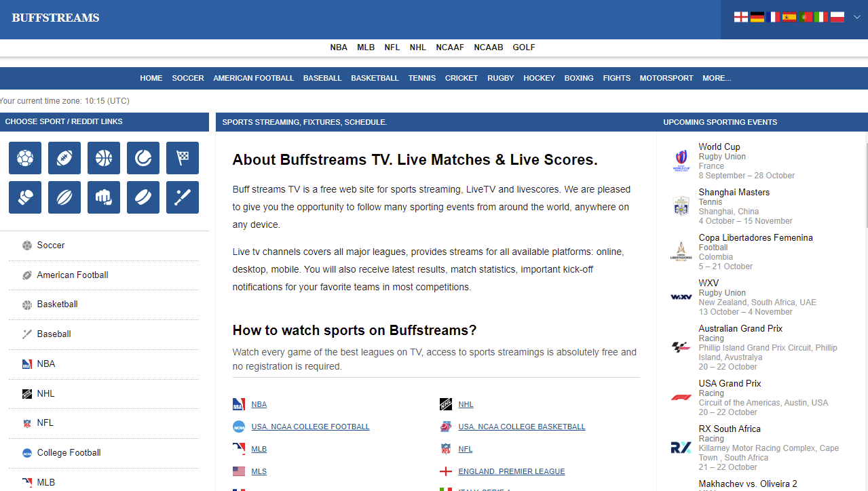Open NHL in the top quick links
The height and width of the screenshot is (491, 868).
(x=418, y=47)
